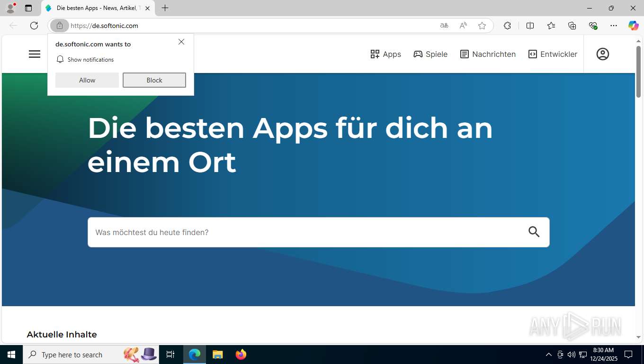Open the browser profile icon

pos(10,8)
